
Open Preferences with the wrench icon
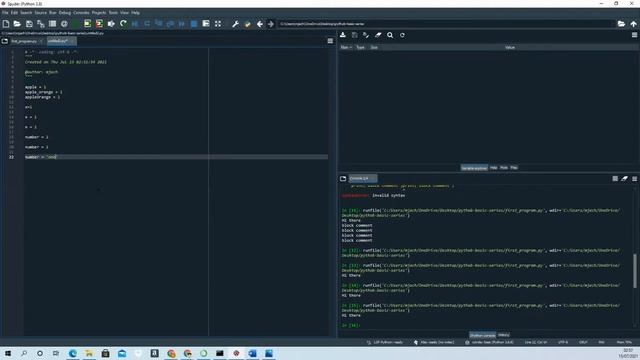pos(236,24)
